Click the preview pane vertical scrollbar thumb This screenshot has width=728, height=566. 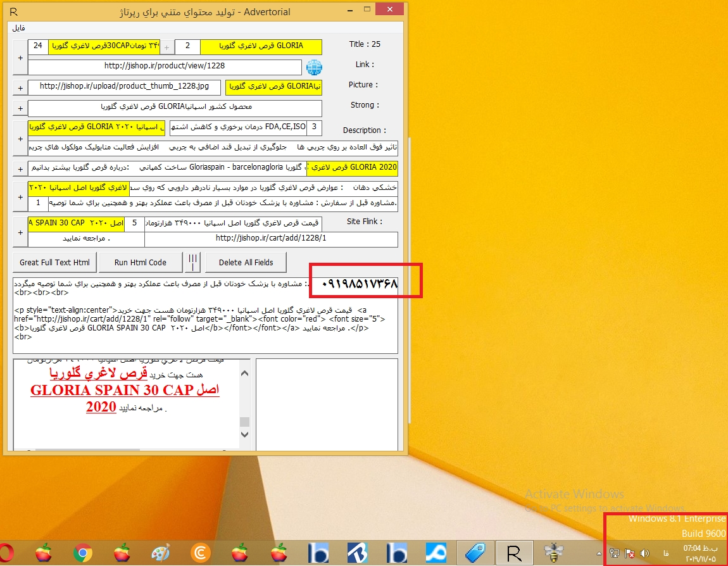pos(245,422)
